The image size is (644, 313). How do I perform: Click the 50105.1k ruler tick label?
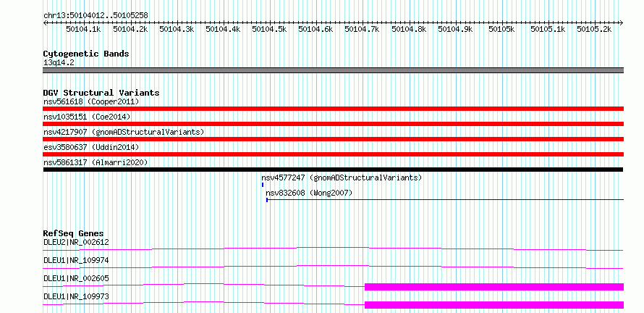point(548,29)
